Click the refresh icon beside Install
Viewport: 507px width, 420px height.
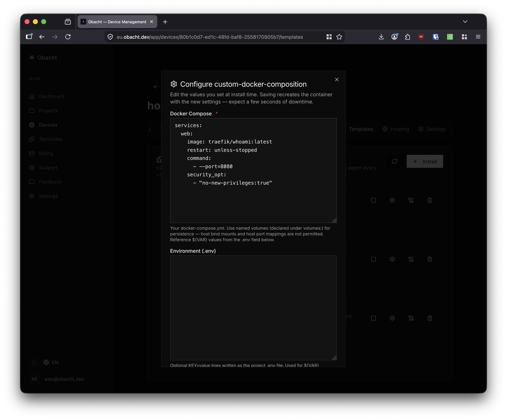click(395, 161)
